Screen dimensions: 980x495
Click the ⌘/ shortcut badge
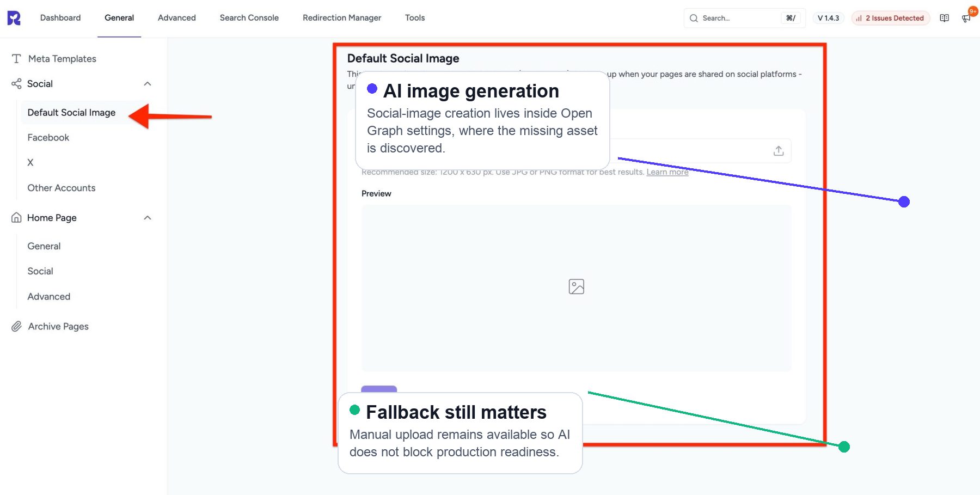click(791, 18)
